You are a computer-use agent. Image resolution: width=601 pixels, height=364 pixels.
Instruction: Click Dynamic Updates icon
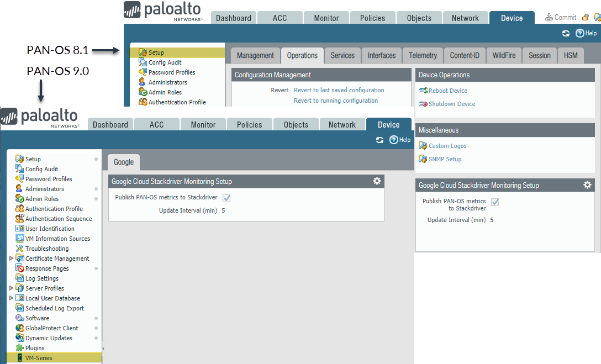click(x=19, y=338)
